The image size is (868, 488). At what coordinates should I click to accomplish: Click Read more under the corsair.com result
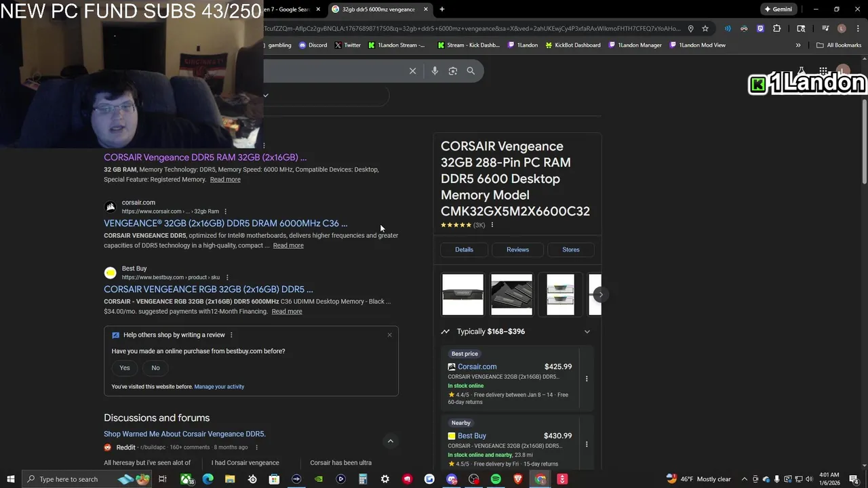pos(288,245)
